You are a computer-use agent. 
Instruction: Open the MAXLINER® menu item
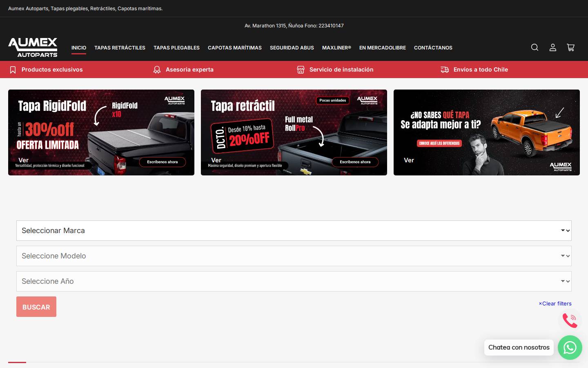[x=336, y=48]
